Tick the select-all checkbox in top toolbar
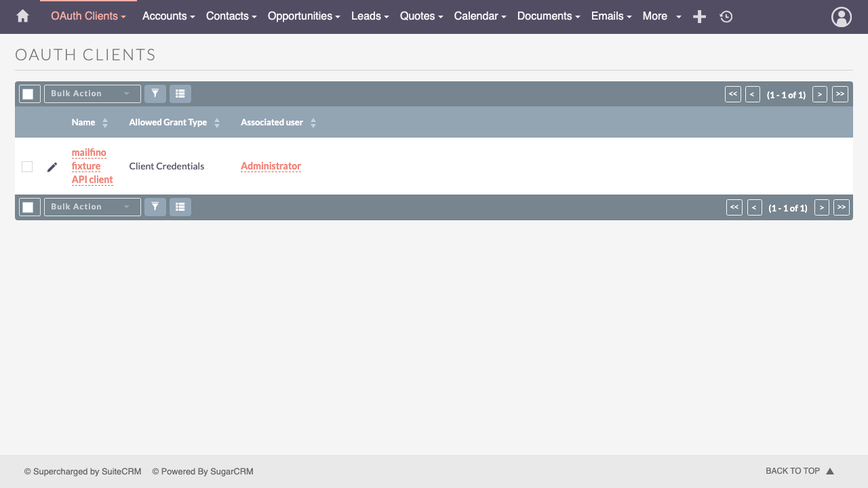 click(28, 94)
